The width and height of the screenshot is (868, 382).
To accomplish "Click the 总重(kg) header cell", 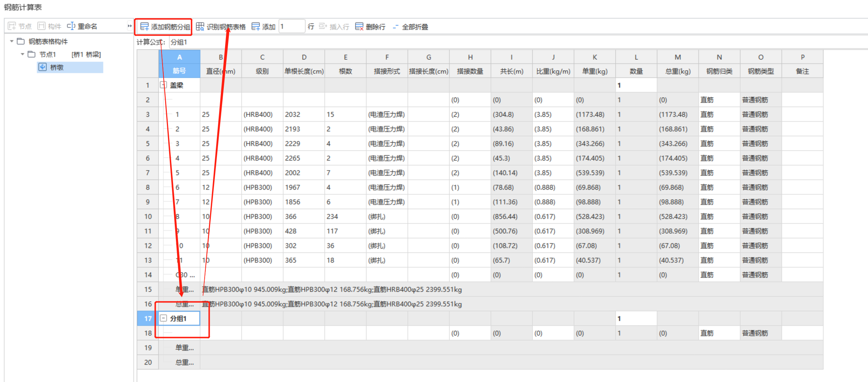I will pyautogui.click(x=678, y=71).
